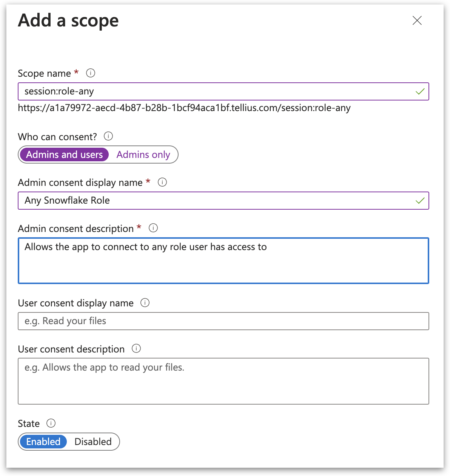Image resolution: width=450 pixels, height=476 pixels.
Task: Close the Add a scope panel
Action: 417,20
